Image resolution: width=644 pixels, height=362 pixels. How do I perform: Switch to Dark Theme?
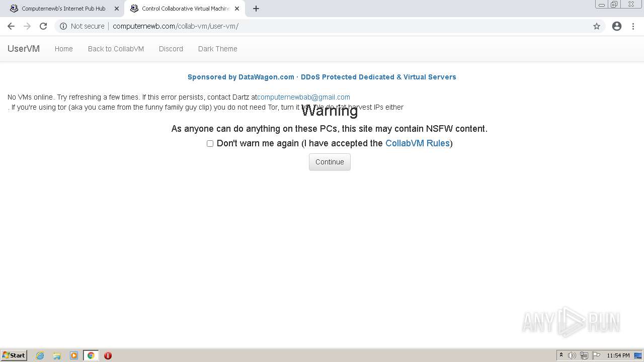(x=217, y=49)
